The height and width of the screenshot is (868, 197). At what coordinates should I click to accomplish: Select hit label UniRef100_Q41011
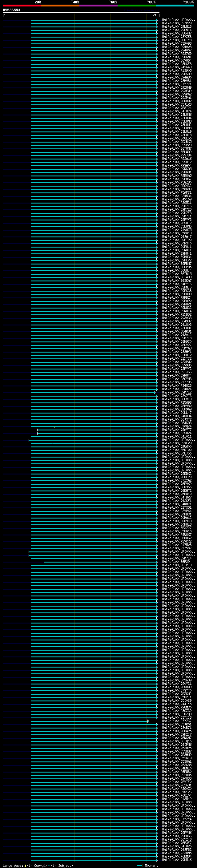click(177, 436)
